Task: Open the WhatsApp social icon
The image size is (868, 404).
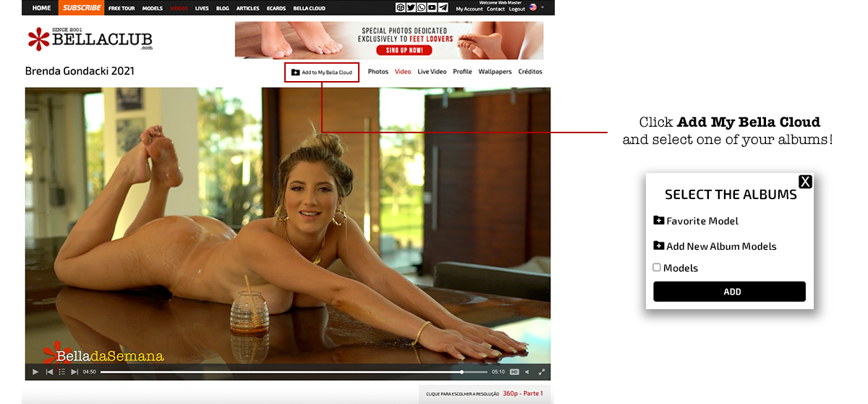Action: pyautogui.click(x=422, y=8)
